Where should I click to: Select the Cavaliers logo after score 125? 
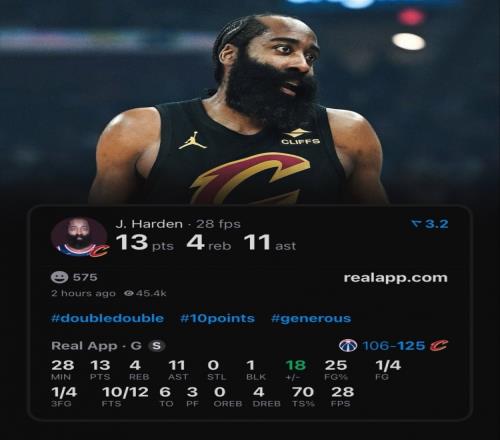pos(439,346)
